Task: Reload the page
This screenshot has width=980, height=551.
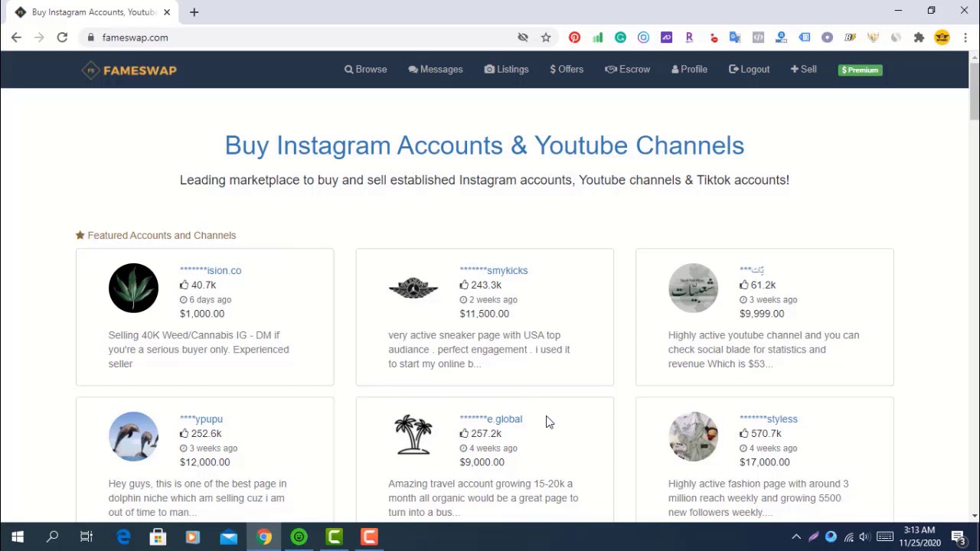Action: coord(62,37)
